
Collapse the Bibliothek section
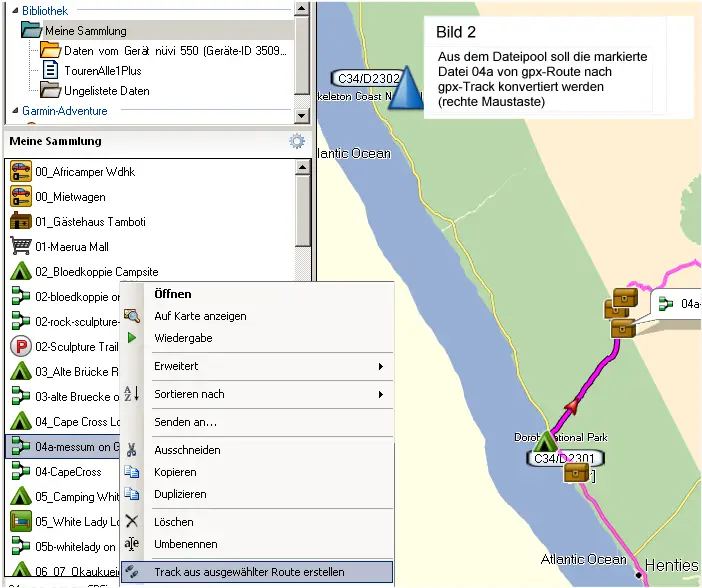coord(15,10)
